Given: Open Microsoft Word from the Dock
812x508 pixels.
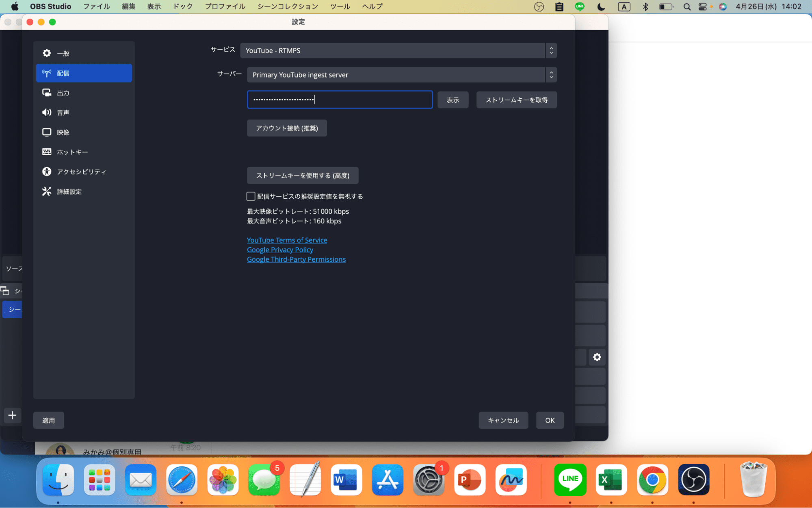Looking at the screenshot, I should coord(346,480).
